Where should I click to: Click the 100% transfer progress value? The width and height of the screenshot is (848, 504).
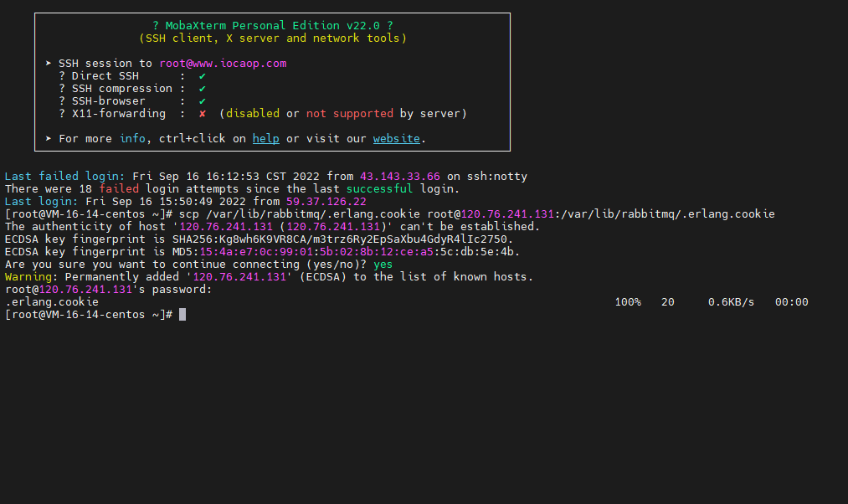(x=628, y=301)
